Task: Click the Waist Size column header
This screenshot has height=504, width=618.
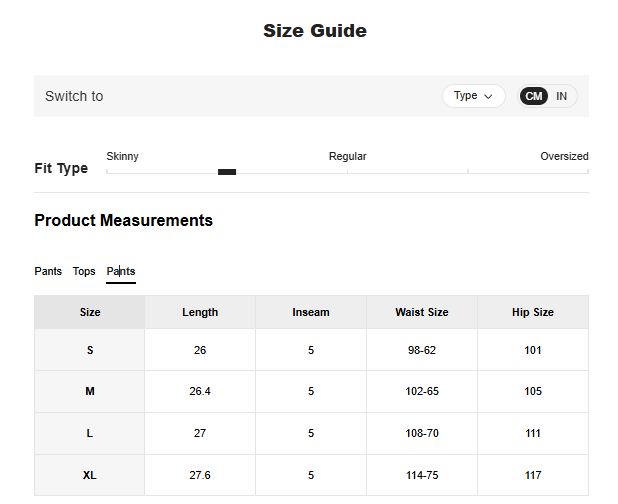Action: [x=422, y=312]
